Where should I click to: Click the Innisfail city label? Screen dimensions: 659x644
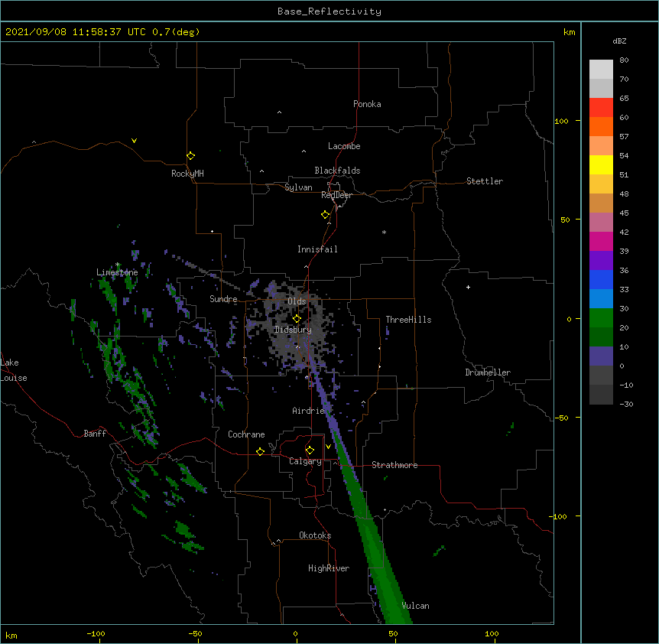pyautogui.click(x=317, y=249)
